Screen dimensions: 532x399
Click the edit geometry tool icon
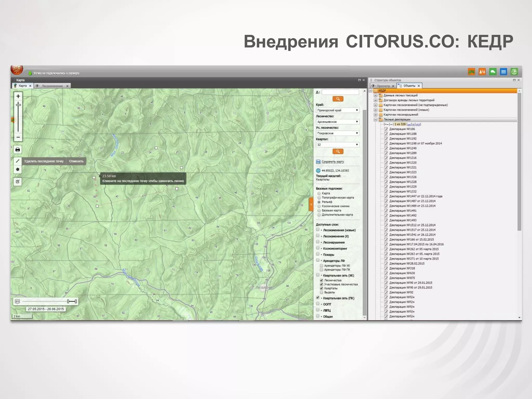pyautogui.click(x=18, y=182)
